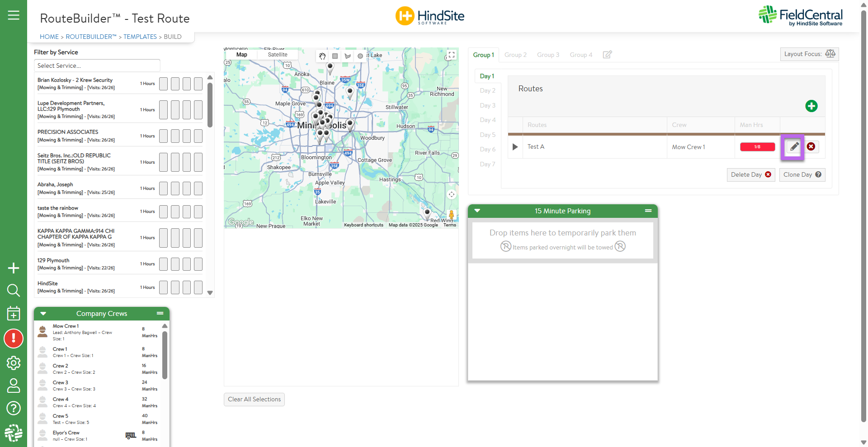
Task: Edit Test A route with pencil icon
Action: tap(793, 147)
